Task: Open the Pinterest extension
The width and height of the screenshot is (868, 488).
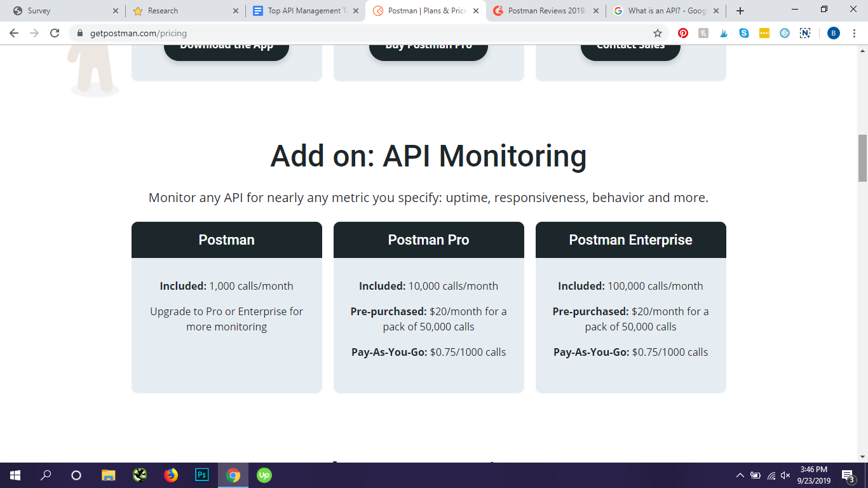Action: pyautogui.click(x=683, y=33)
